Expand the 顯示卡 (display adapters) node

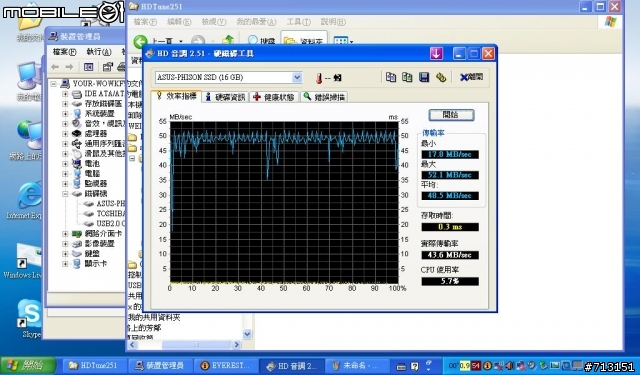65,264
